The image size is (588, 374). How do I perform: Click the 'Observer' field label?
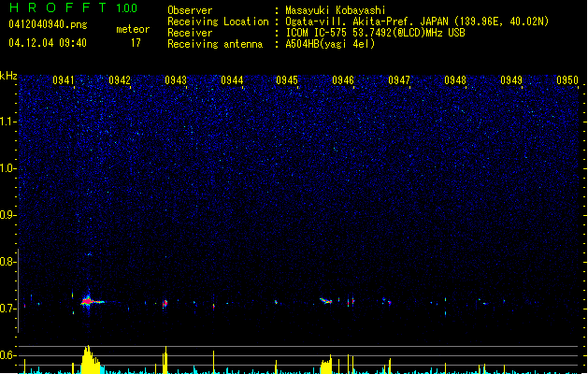point(190,10)
